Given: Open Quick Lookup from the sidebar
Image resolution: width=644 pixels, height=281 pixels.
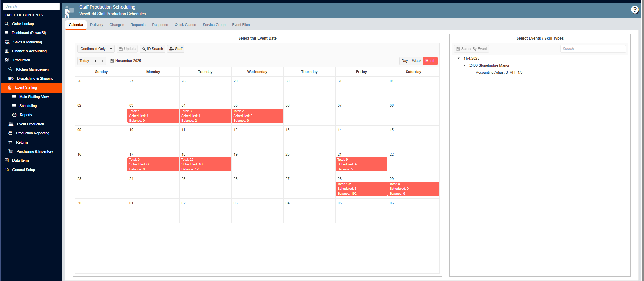Looking at the screenshot, I should click(23, 24).
